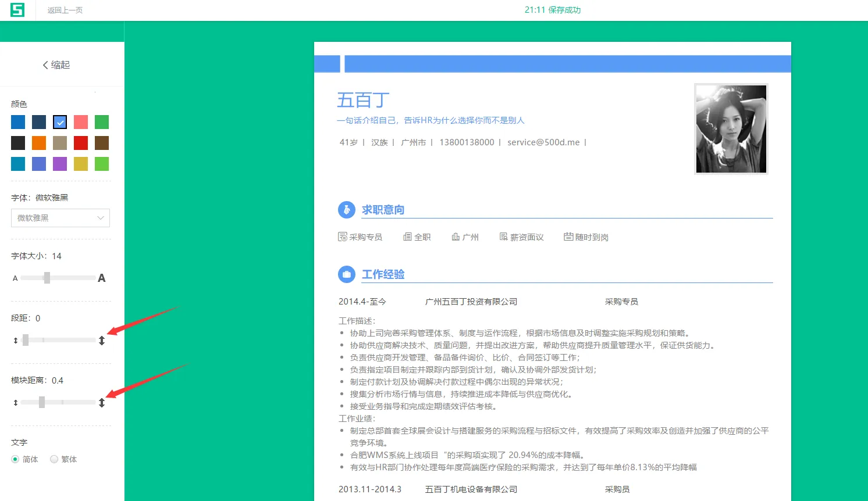The image size is (868, 501).
Task: Select the purple color swatch
Action: 60,164
